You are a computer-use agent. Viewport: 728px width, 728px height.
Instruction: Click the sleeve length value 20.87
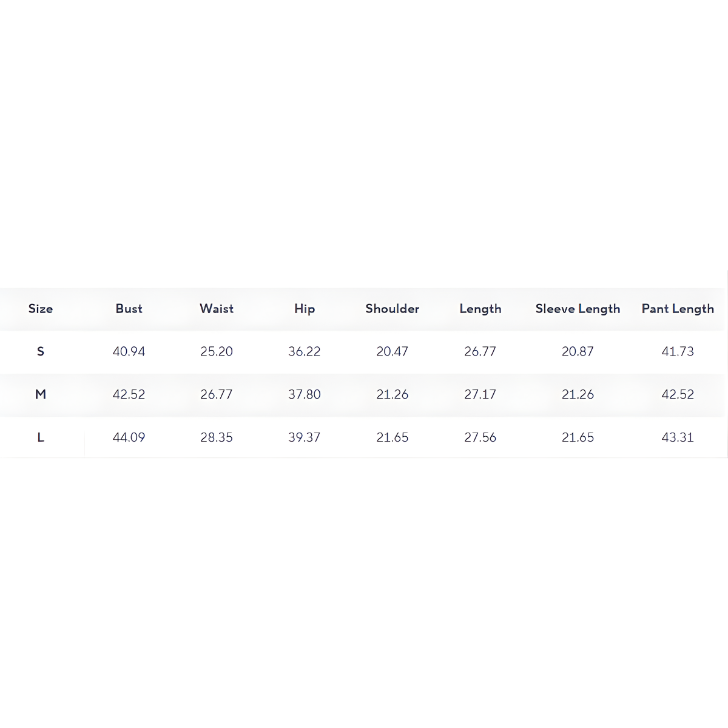pyautogui.click(x=578, y=351)
